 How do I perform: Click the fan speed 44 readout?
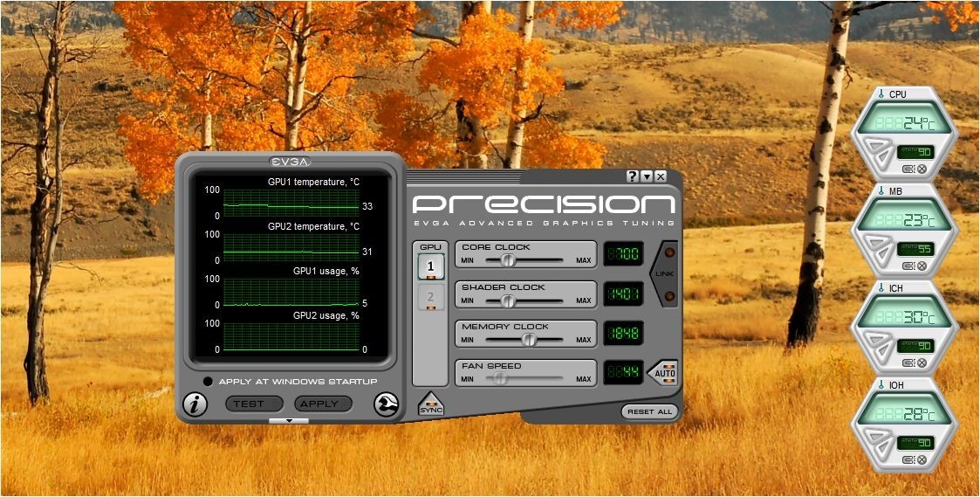[x=623, y=372]
